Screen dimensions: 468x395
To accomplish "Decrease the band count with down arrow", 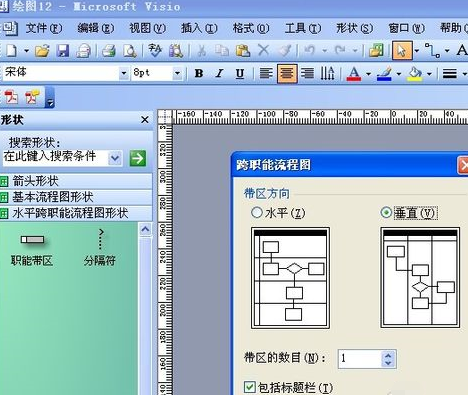I will (x=388, y=363).
